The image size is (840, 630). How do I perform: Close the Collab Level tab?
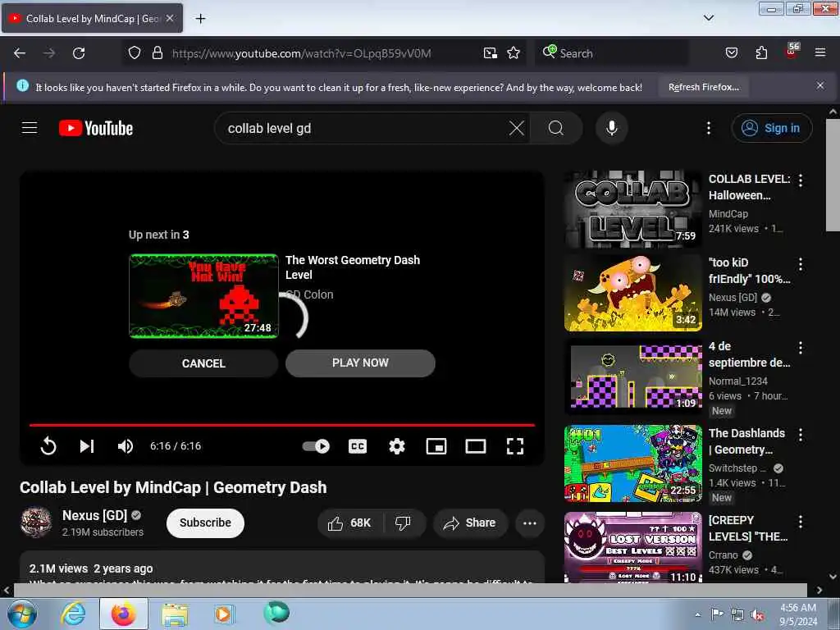pos(169,18)
